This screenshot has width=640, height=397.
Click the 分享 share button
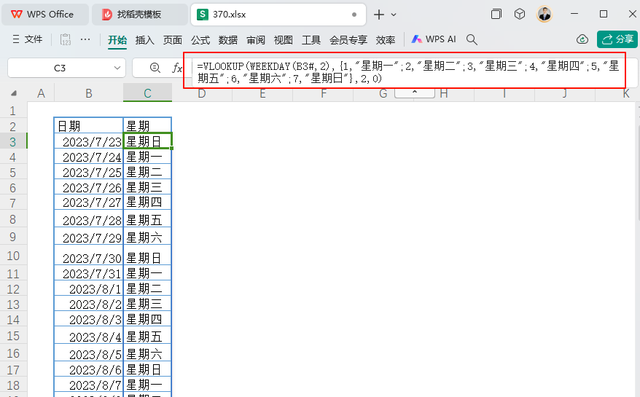617,39
